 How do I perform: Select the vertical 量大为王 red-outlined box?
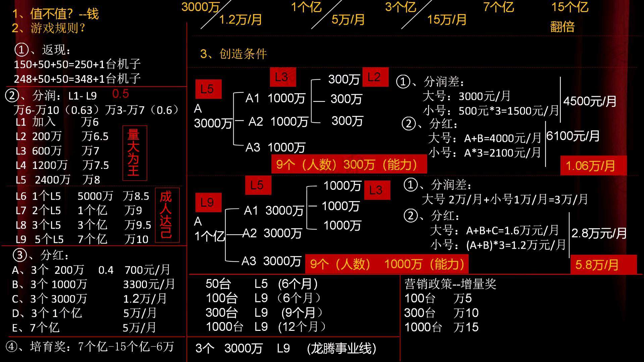click(x=134, y=153)
